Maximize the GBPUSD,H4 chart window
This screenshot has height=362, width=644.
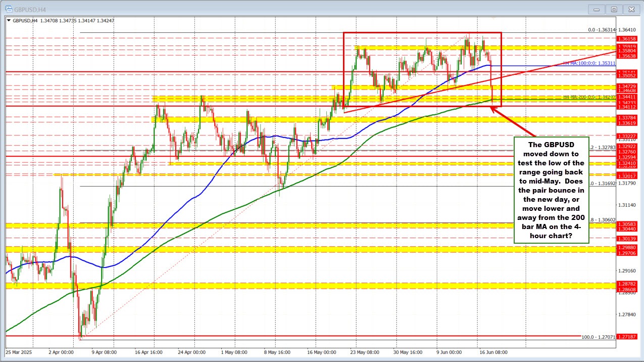pyautogui.click(x=614, y=9)
